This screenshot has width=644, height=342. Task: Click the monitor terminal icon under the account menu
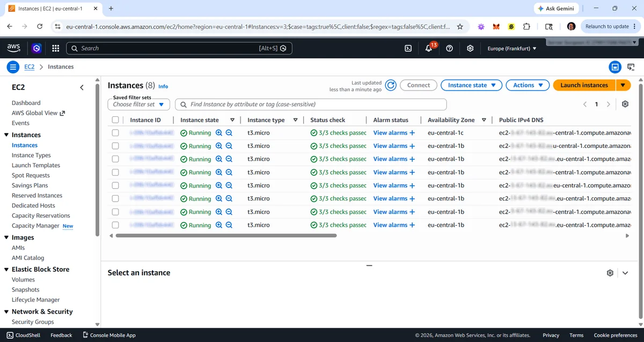click(x=631, y=67)
